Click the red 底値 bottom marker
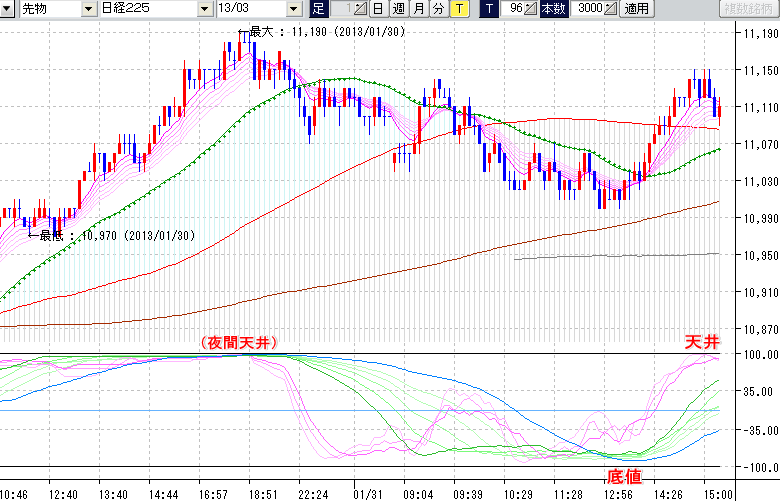 click(624, 476)
